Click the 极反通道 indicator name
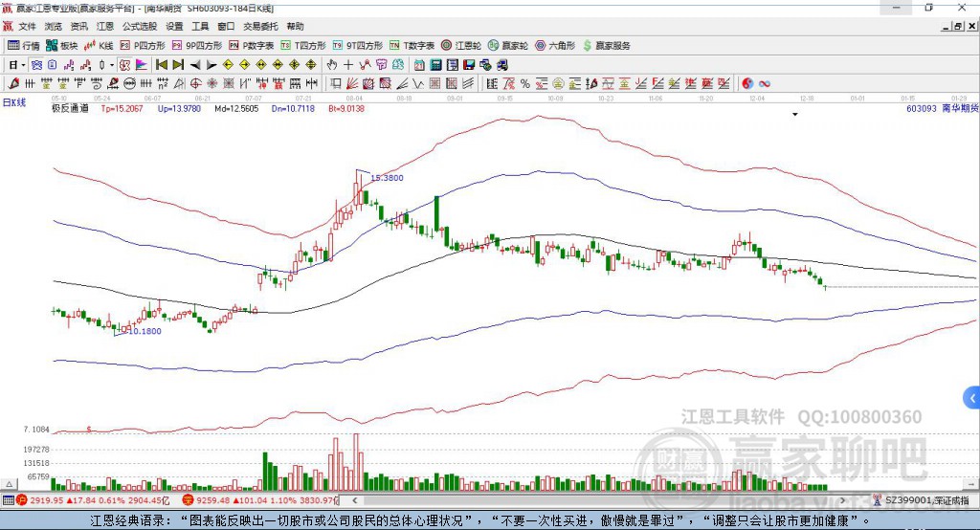 tap(70, 108)
